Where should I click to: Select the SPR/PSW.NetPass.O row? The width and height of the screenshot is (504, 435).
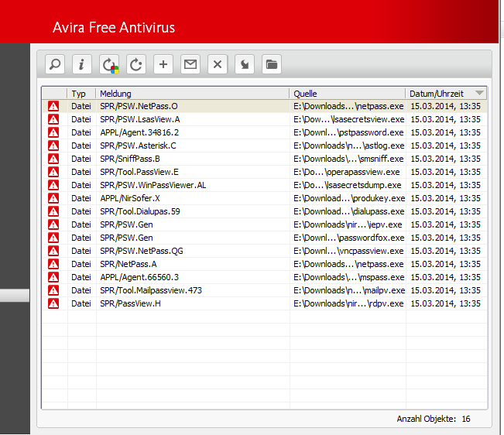point(265,106)
